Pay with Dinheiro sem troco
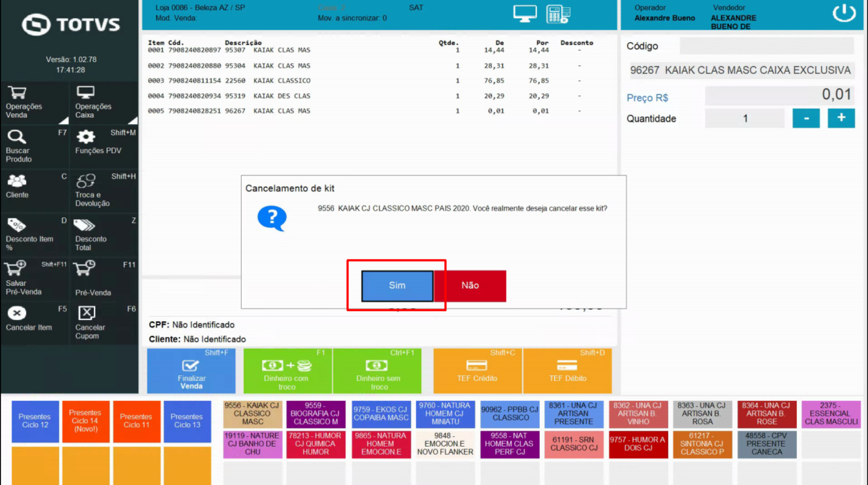Image resolution: width=868 pixels, height=485 pixels. point(377,371)
